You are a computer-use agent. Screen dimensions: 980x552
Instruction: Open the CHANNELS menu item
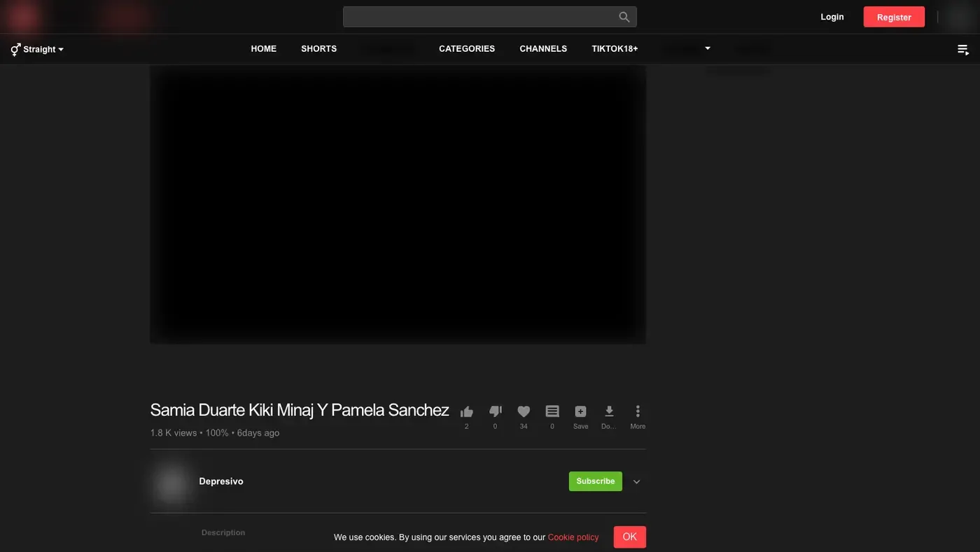click(x=543, y=48)
